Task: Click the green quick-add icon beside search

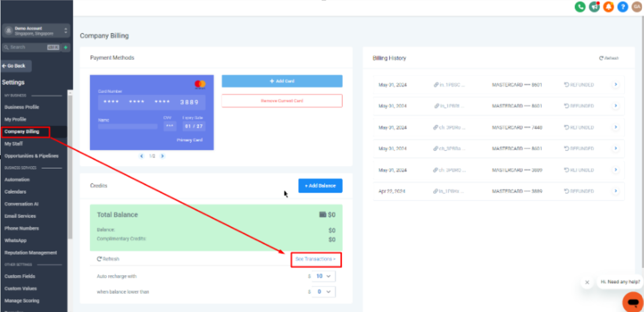Action: pyautogui.click(x=65, y=47)
